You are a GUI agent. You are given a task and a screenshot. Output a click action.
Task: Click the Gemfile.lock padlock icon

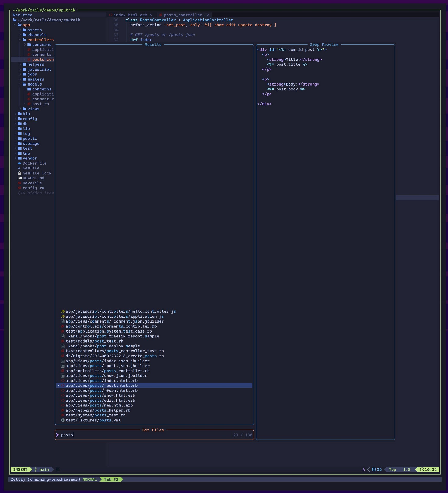click(x=20, y=173)
